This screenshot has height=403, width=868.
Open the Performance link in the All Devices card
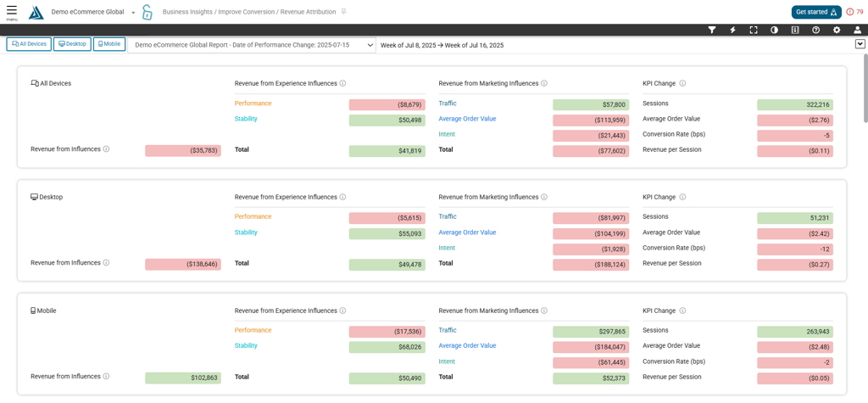253,104
